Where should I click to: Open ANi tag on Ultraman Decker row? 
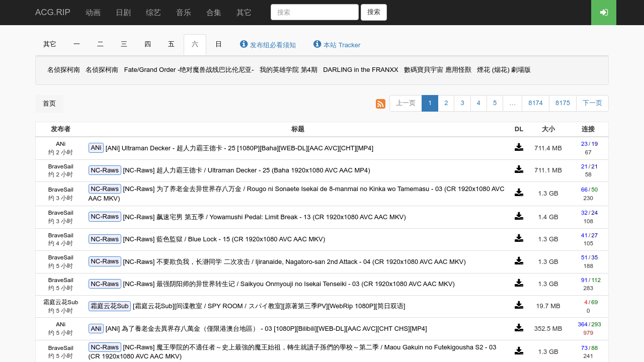pos(96,148)
